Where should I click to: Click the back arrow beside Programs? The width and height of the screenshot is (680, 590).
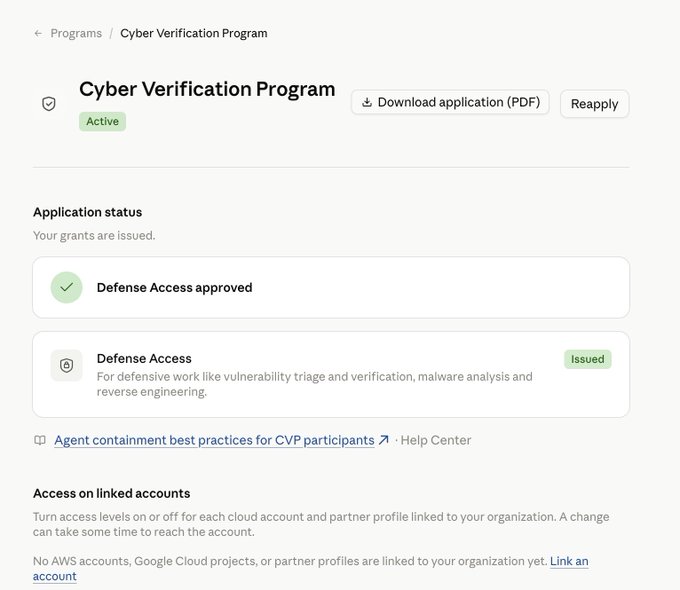click(x=38, y=33)
